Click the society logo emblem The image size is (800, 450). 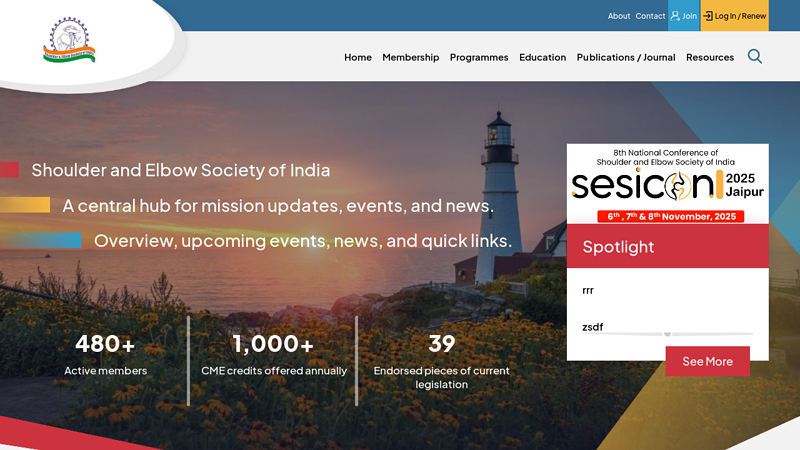coord(69,40)
